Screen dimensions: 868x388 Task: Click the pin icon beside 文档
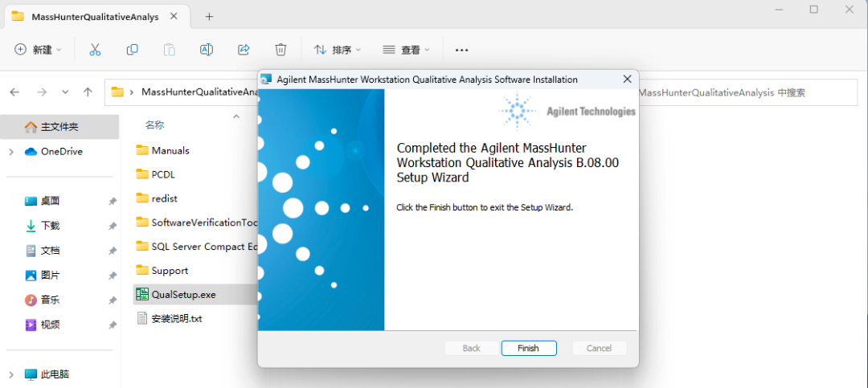coord(113,251)
